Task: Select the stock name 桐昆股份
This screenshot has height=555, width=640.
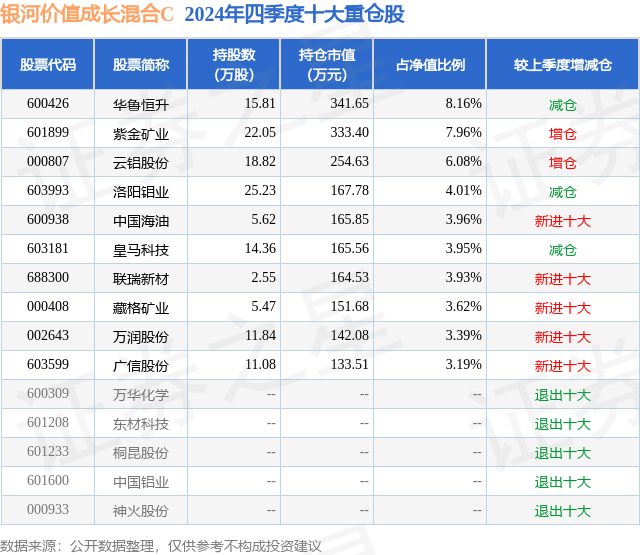Action: coord(141,453)
